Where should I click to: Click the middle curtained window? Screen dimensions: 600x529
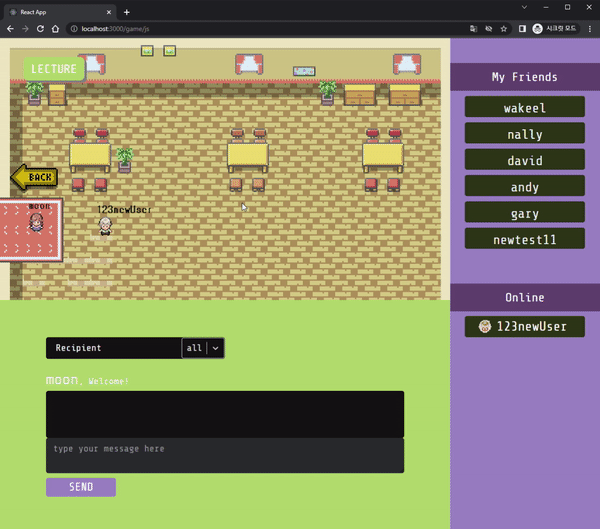pos(249,64)
